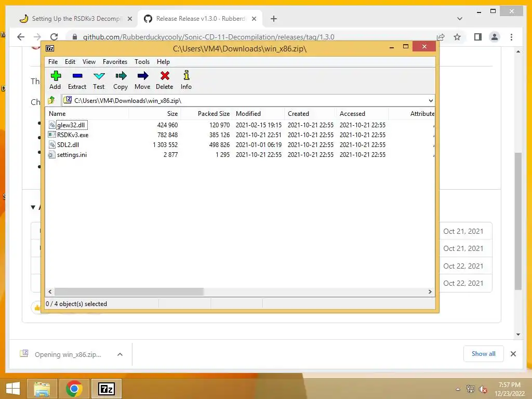This screenshot has width=532, height=399.
Task: Reload the Chrome page
Action: (x=54, y=37)
